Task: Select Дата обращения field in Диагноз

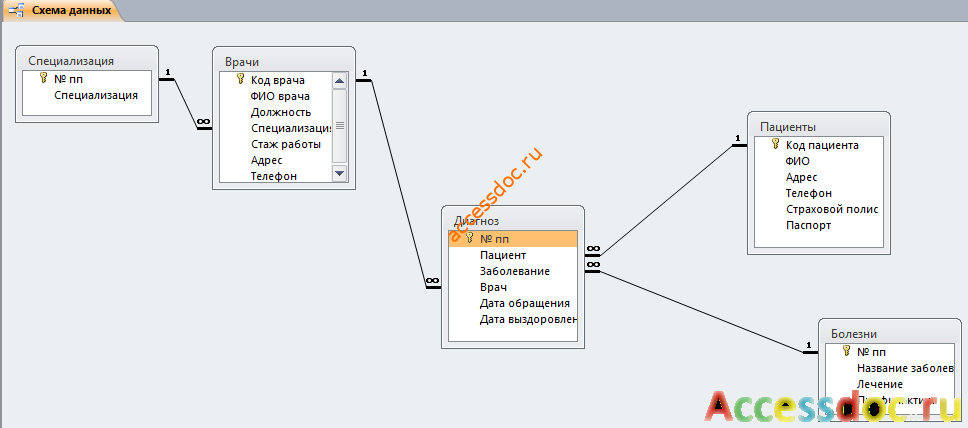Action: coord(524,303)
